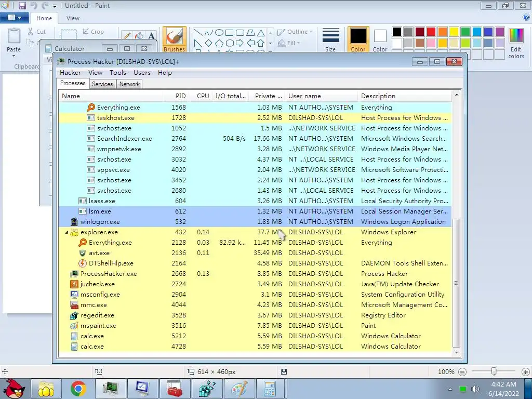The height and width of the screenshot is (399, 532).
Task: Select the sppsvc.exe process row
Action: [x=255, y=170]
